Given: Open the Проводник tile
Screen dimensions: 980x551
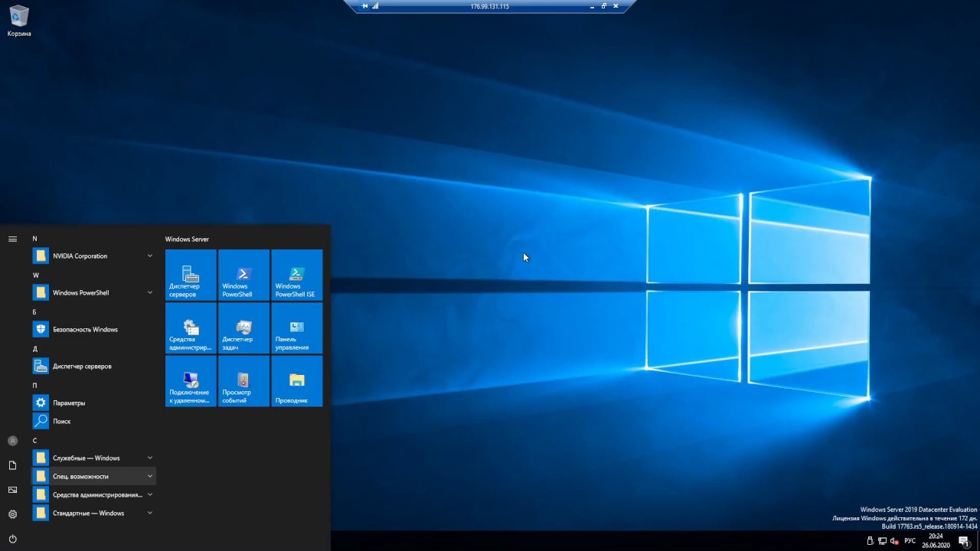Looking at the screenshot, I should 297,381.
